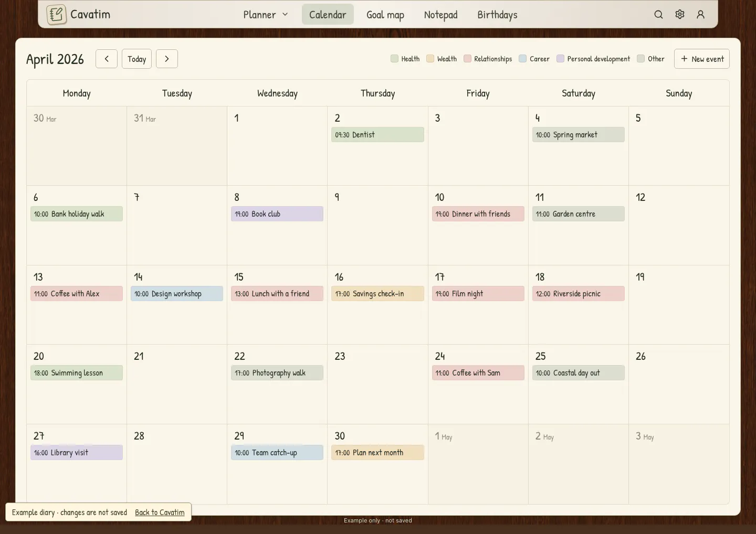Open the 09:30 Dentist event

(377, 135)
